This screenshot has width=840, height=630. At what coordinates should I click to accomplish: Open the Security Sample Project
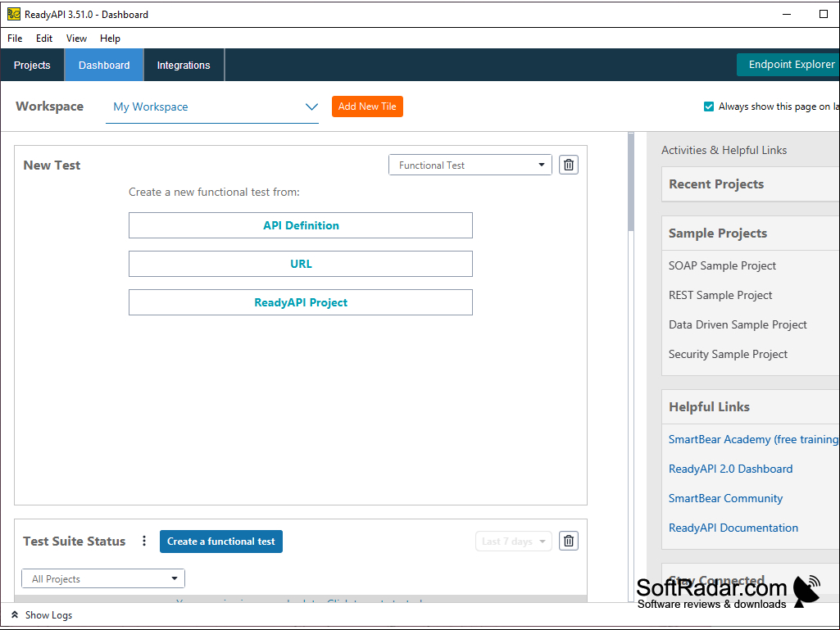pyautogui.click(x=728, y=354)
